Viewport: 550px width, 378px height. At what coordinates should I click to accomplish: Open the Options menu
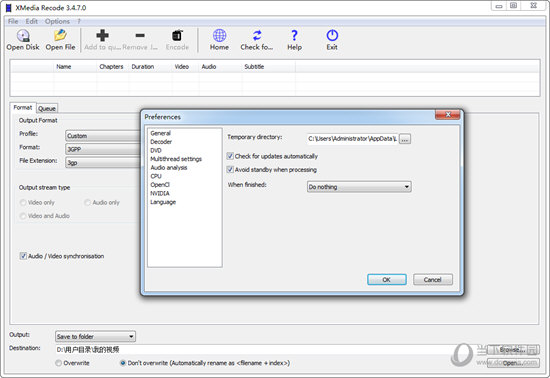pyautogui.click(x=57, y=21)
